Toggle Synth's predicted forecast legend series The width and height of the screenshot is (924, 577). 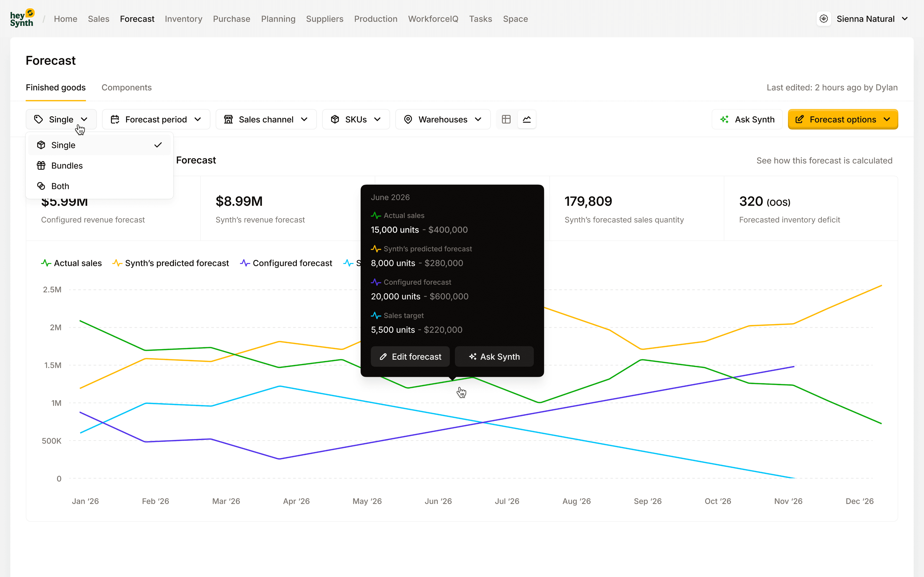[170, 263]
